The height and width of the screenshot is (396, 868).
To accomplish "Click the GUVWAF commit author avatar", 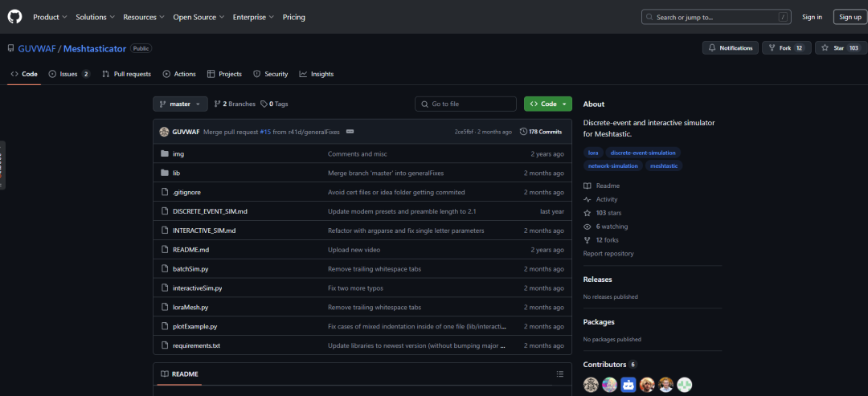I will (164, 132).
